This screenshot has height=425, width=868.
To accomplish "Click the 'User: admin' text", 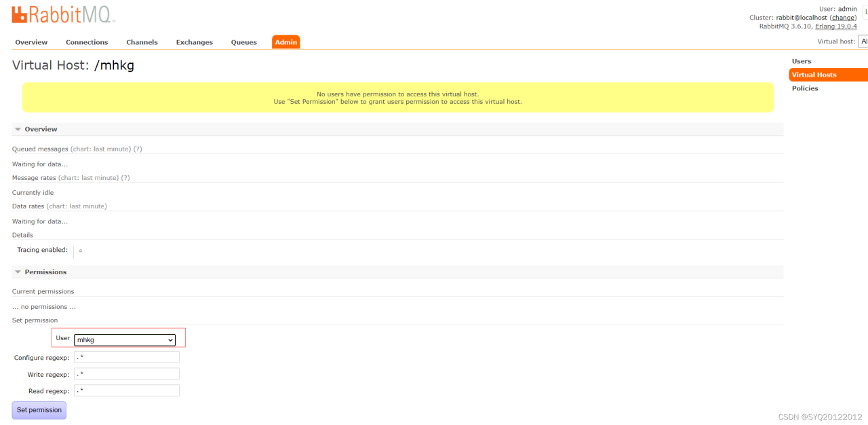I will tap(838, 9).
